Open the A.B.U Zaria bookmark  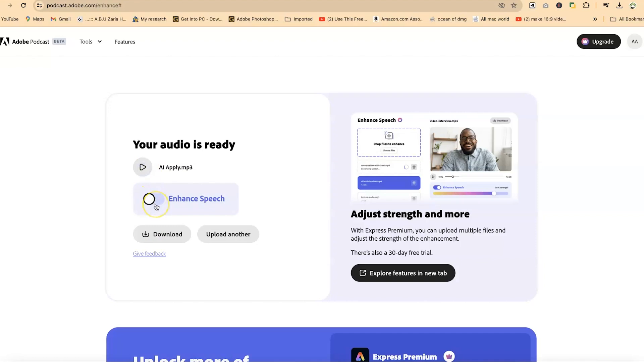[x=102, y=19]
